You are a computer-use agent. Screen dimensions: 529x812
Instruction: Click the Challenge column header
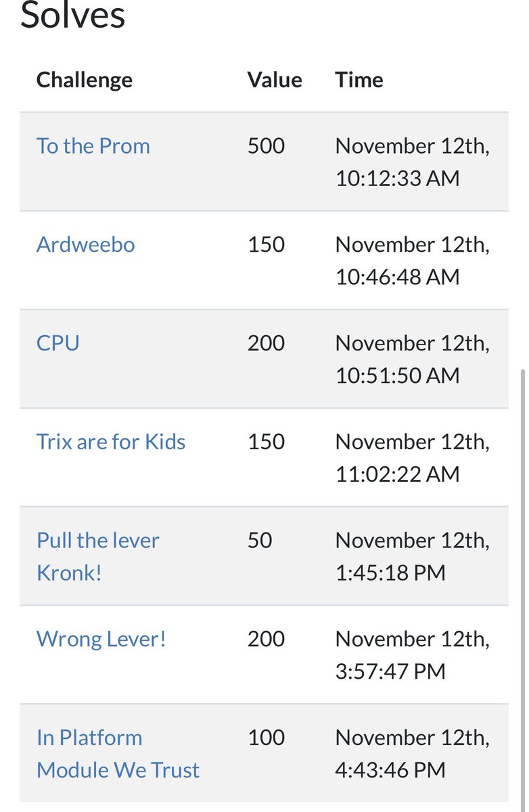84,80
